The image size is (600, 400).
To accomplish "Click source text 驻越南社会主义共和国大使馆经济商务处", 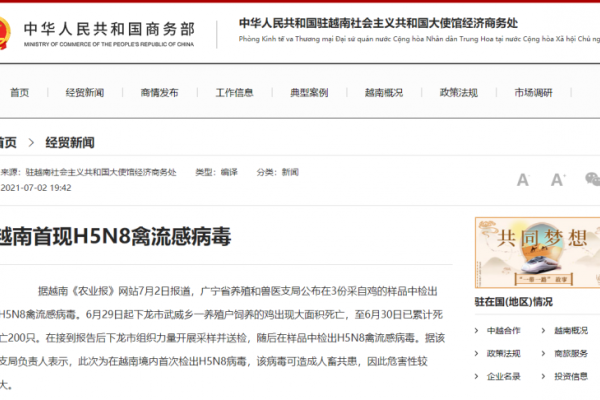I will [101, 172].
